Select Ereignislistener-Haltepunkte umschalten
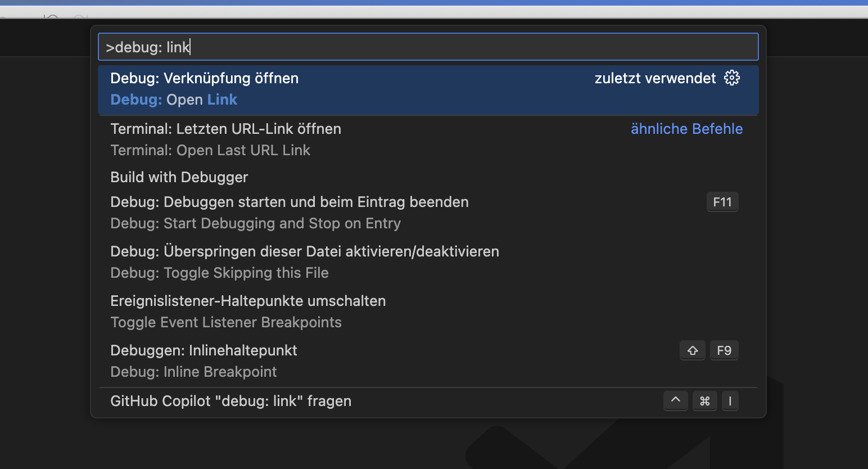Viewport: 868px width, 469px height. [x=248, y=300]
